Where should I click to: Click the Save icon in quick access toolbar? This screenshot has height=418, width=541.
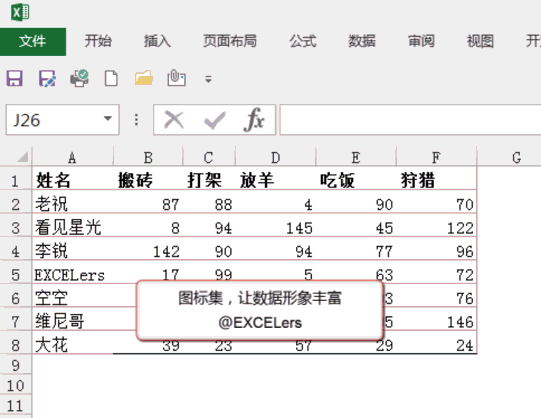(14, 79)
